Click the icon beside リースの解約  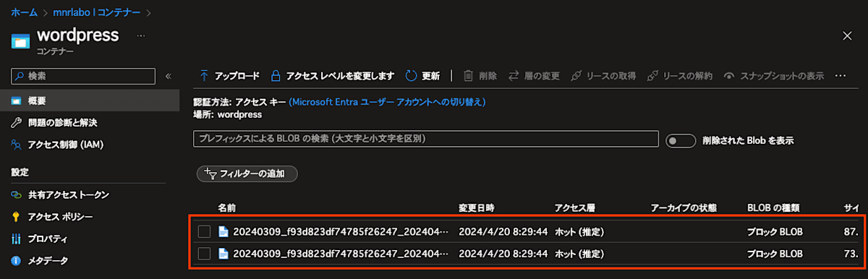(653, 76)
